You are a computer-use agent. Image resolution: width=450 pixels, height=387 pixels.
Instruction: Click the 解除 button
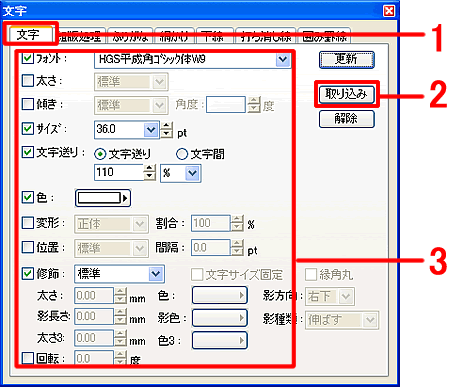[347, 119]
